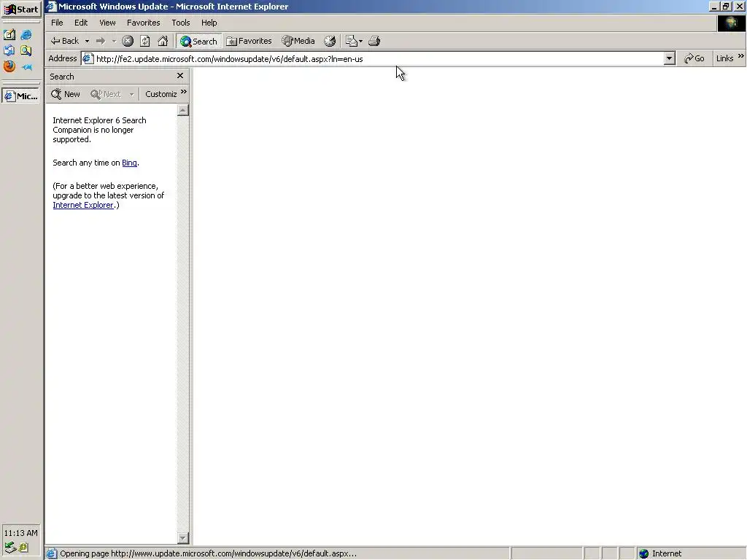Viewport: 747px width, 560px height.
Task: Expand the Search pane toolbar chevron
Action: pyautogui.click(x=183, y=92)
